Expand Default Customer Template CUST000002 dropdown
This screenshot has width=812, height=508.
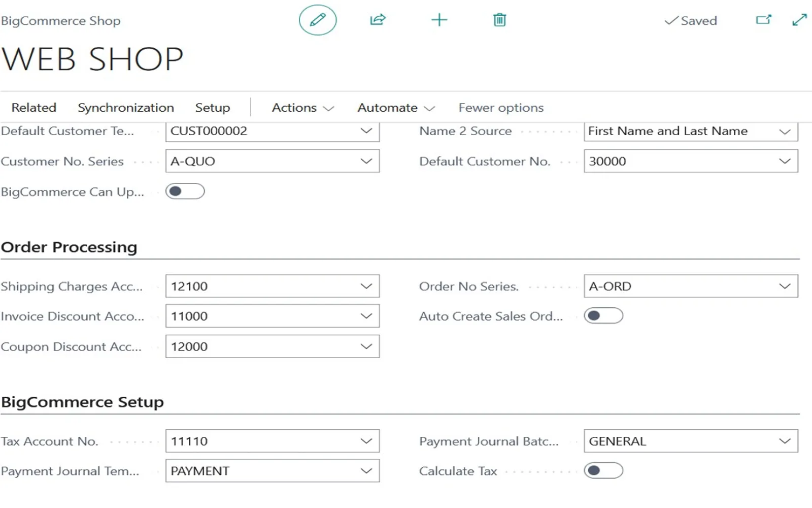click(366, 131)
